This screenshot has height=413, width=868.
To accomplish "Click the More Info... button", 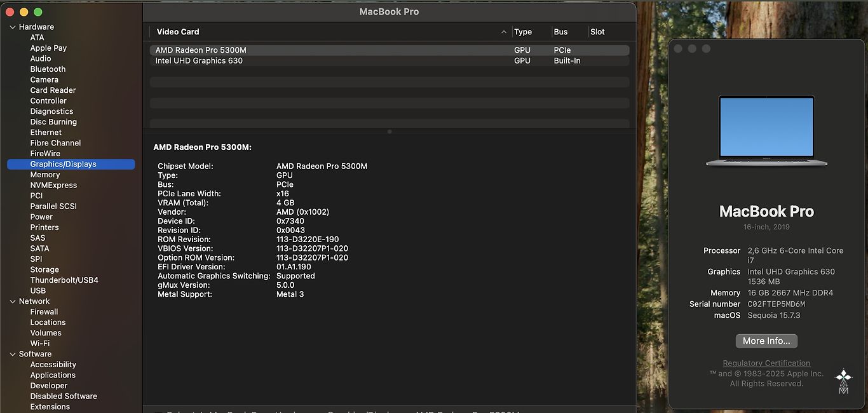I will (766, 341).
